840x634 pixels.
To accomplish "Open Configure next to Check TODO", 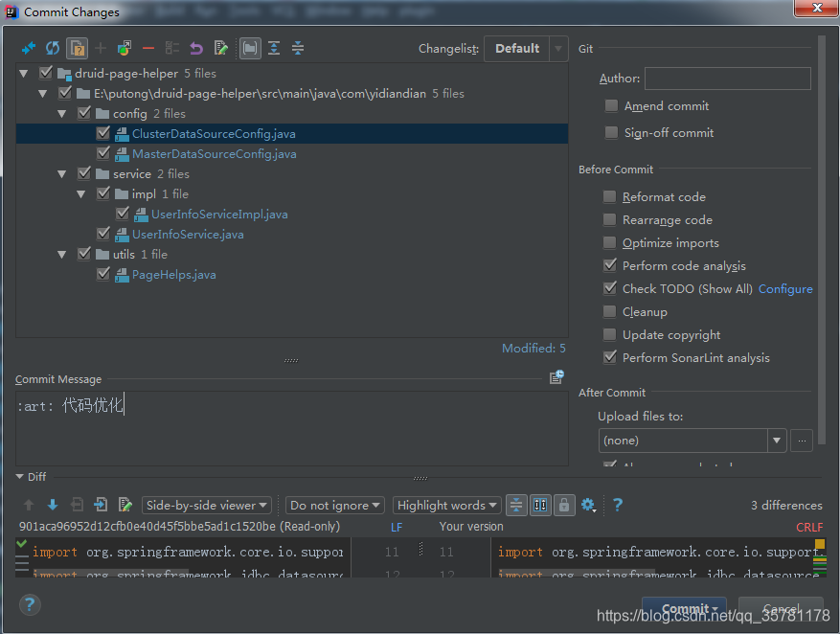I will tap(785, 288).
